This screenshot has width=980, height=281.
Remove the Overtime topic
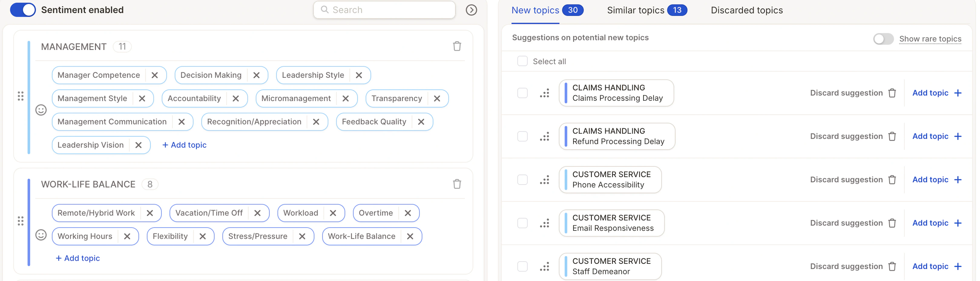[408, 213]
